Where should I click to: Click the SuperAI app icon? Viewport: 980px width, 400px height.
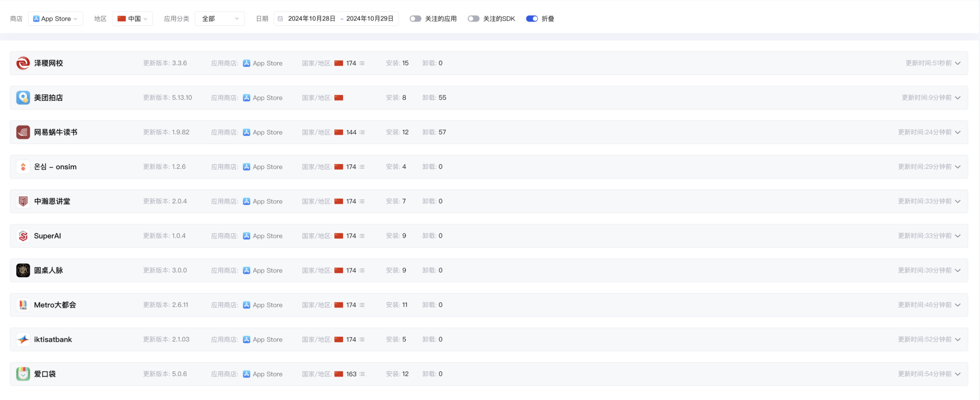coord(23,236)
